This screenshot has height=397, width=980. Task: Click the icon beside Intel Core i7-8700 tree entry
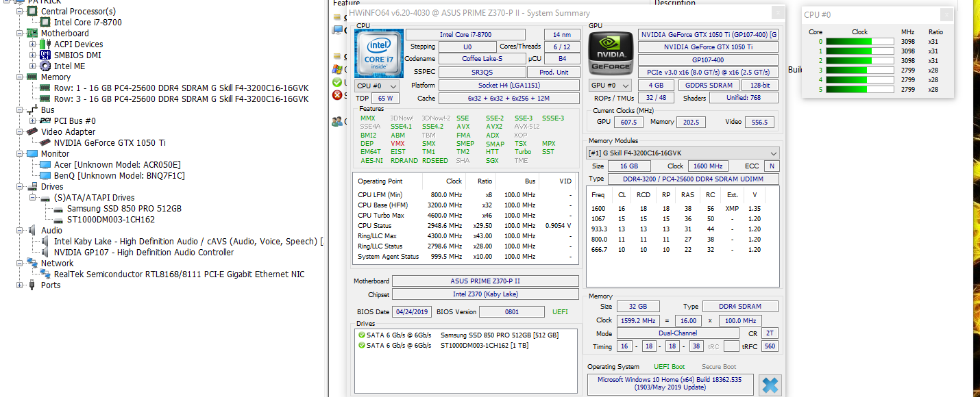(45, 22)
